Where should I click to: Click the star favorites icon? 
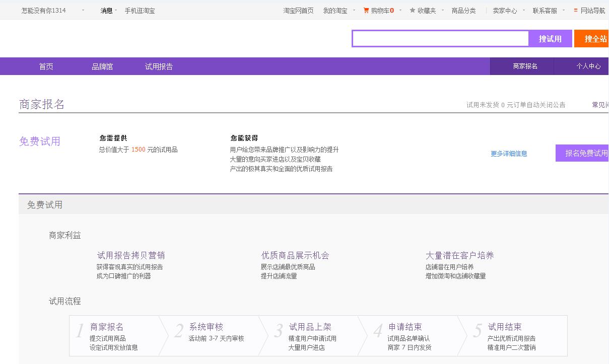click(x=412, y=10)
